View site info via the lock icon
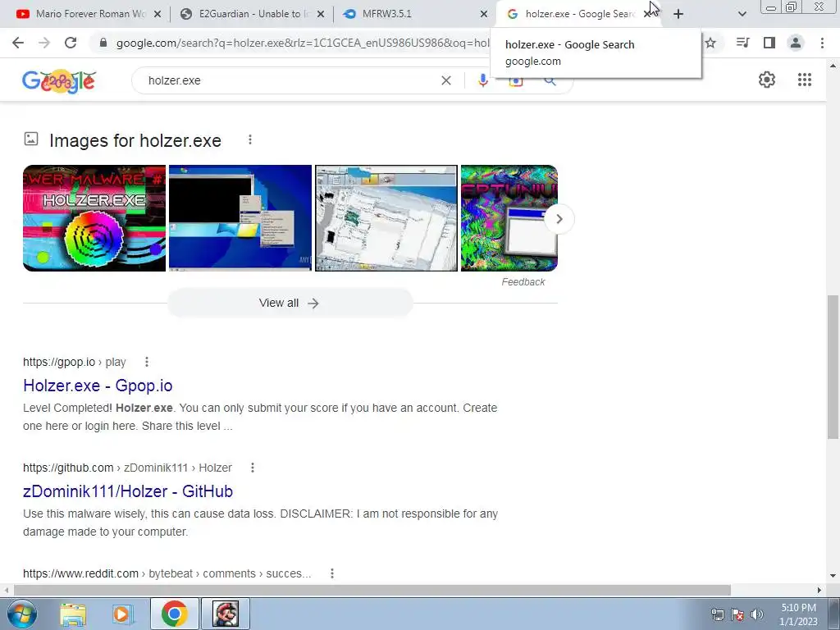Image resolution: width=840 pixels, height=630 pixels. click(103, 43)
